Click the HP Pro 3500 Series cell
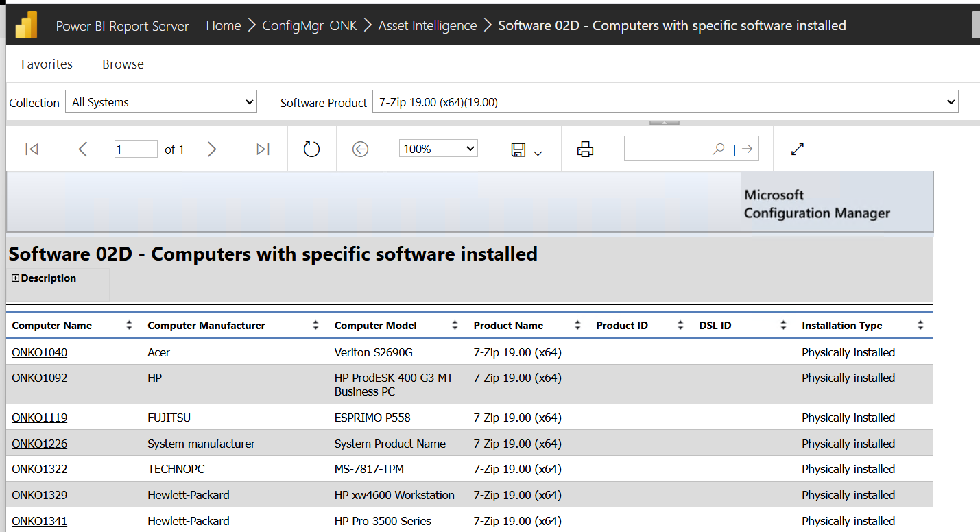 (383, 521)
